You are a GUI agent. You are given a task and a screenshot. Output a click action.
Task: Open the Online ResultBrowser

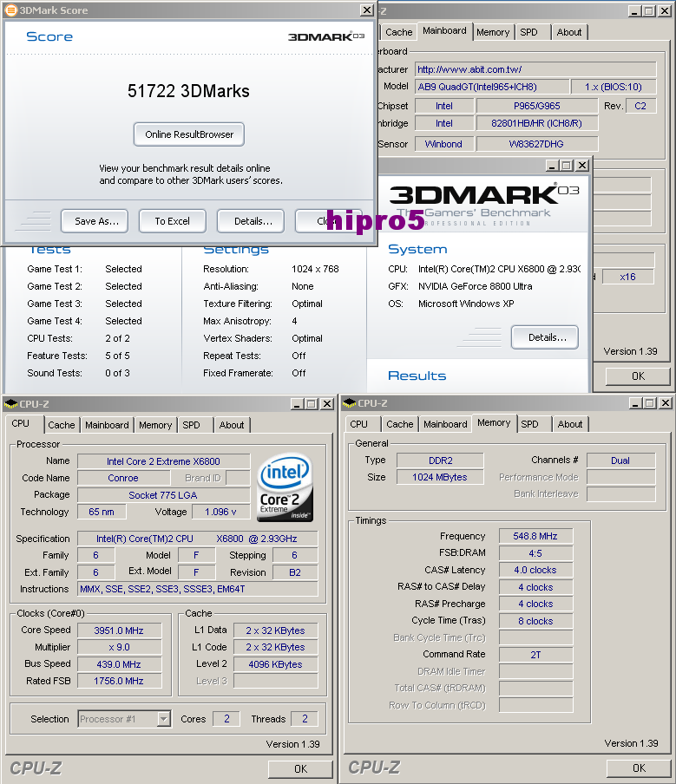(189, 134)
